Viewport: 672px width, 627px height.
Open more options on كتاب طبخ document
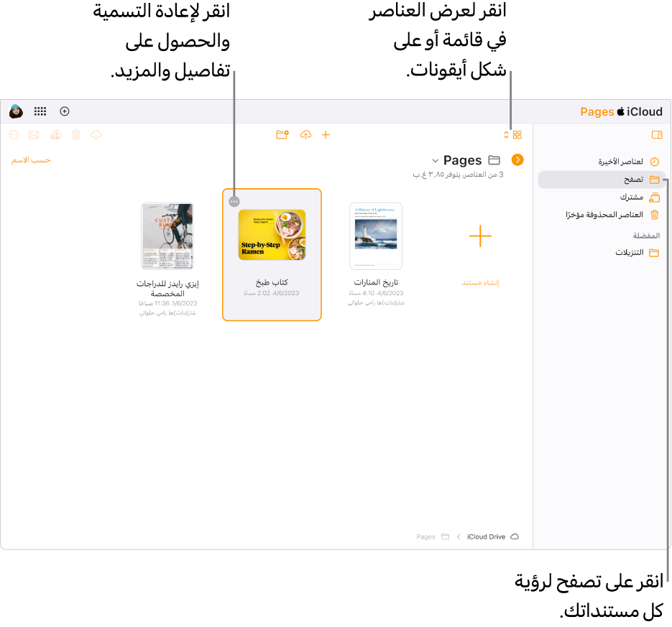pos(234,201)
